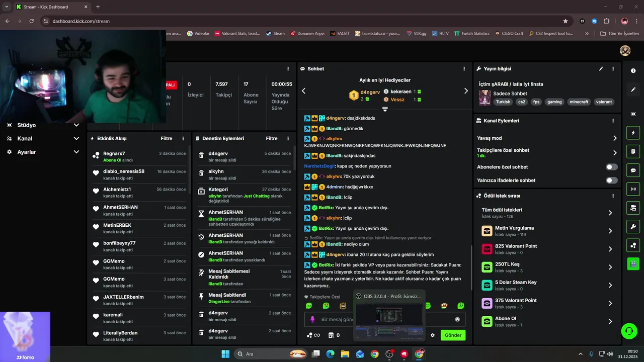Go to next top gifters slide
The height and width of the screenshot is (362, 644).
click(x=466, y=91)
